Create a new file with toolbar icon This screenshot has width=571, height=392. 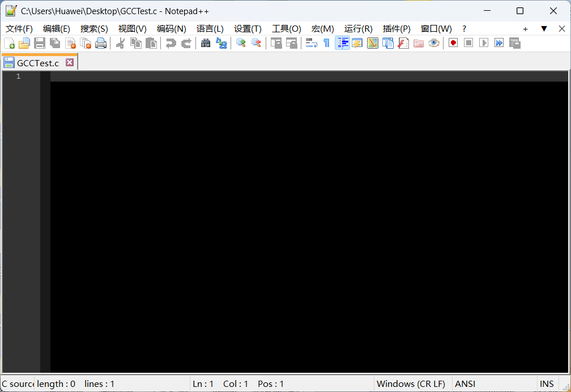(x=9, y=43)
